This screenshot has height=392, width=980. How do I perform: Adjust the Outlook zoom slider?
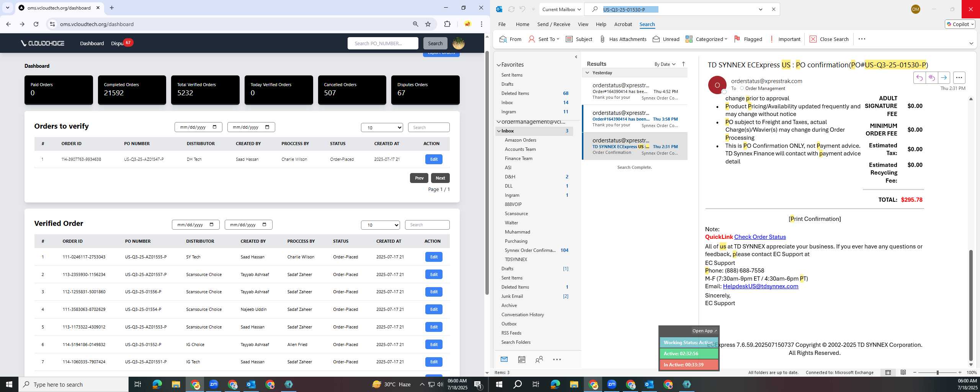pos(938,372)
